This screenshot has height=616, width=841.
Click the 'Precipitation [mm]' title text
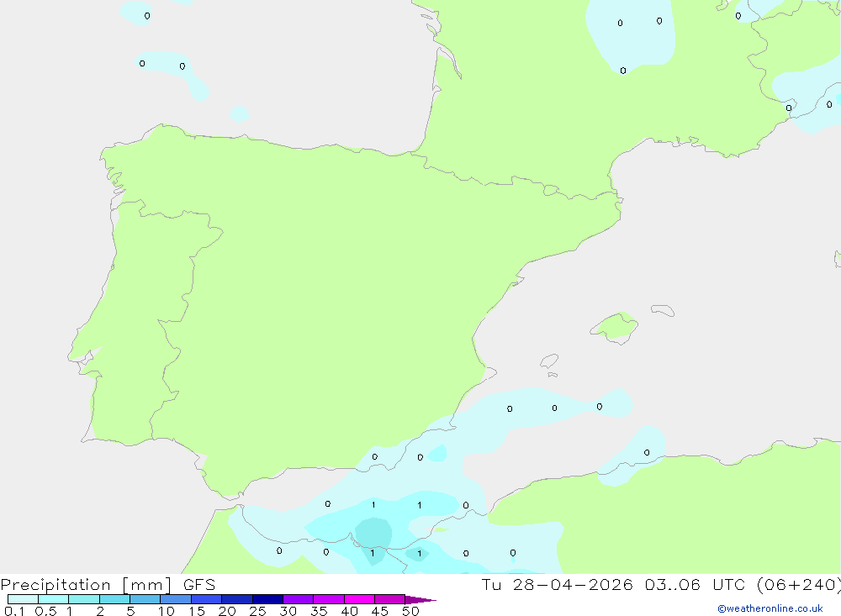tap(86, 585)
